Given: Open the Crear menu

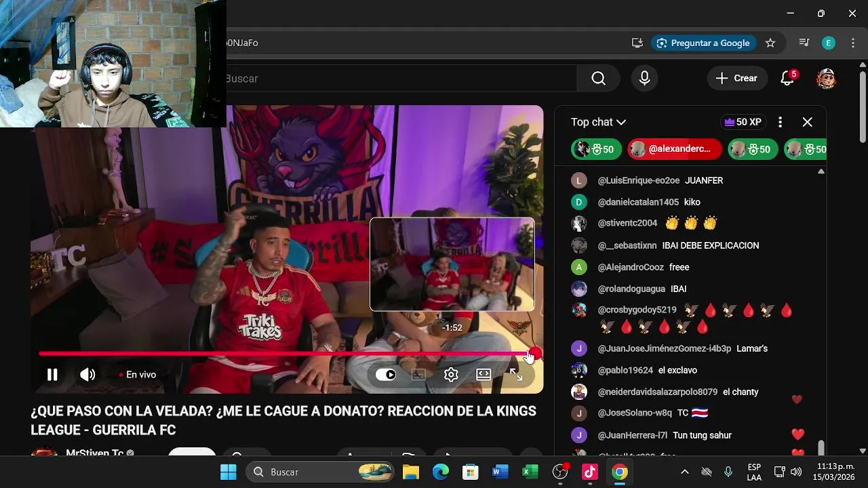Looking at the screenshot, I should (x=736, y=79).
